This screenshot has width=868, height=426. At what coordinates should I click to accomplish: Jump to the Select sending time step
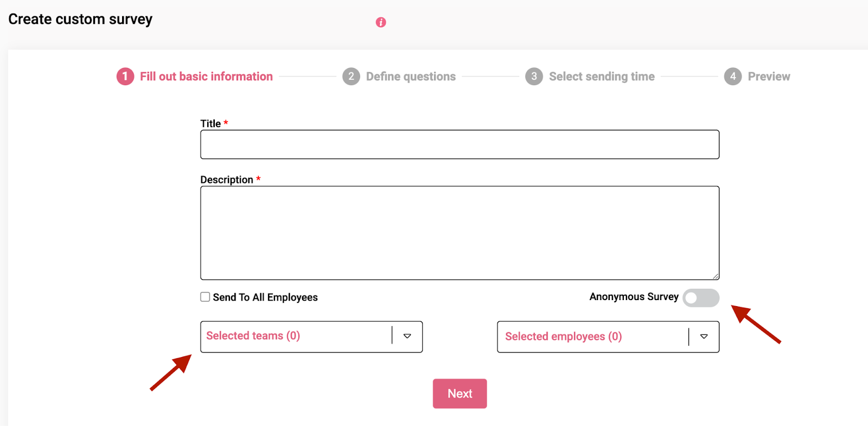point(602,77)
